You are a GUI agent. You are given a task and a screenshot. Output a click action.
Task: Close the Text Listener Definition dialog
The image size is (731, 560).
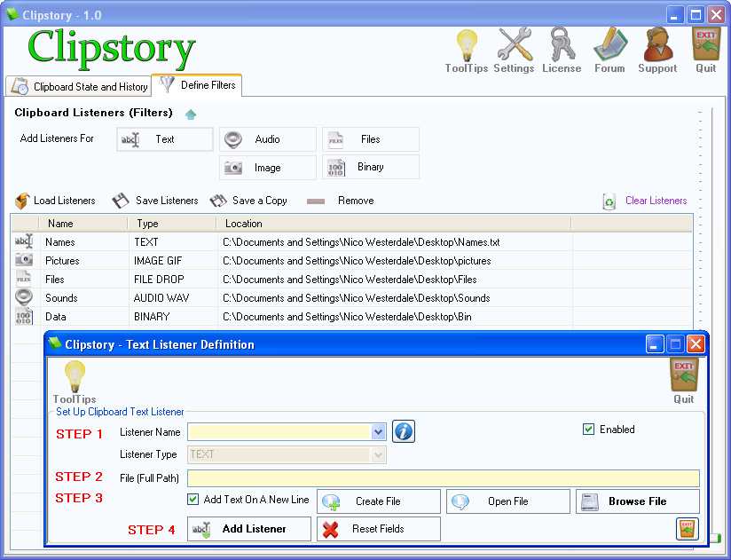(696, 344)
